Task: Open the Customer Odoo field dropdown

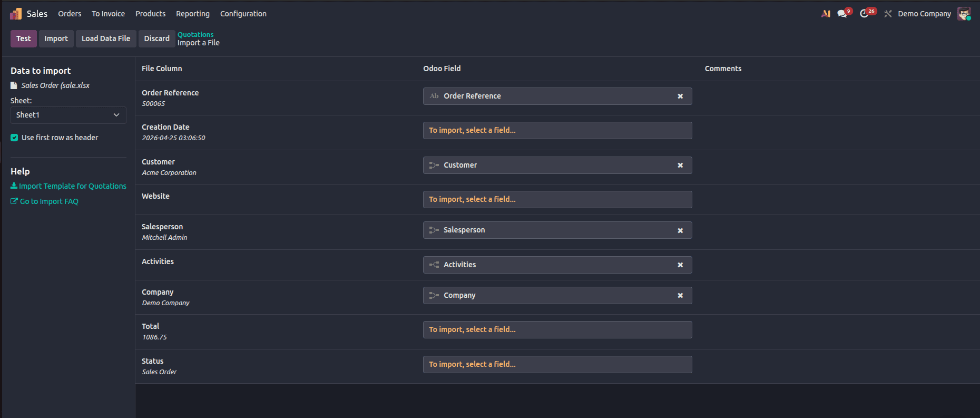Action: 557,165
